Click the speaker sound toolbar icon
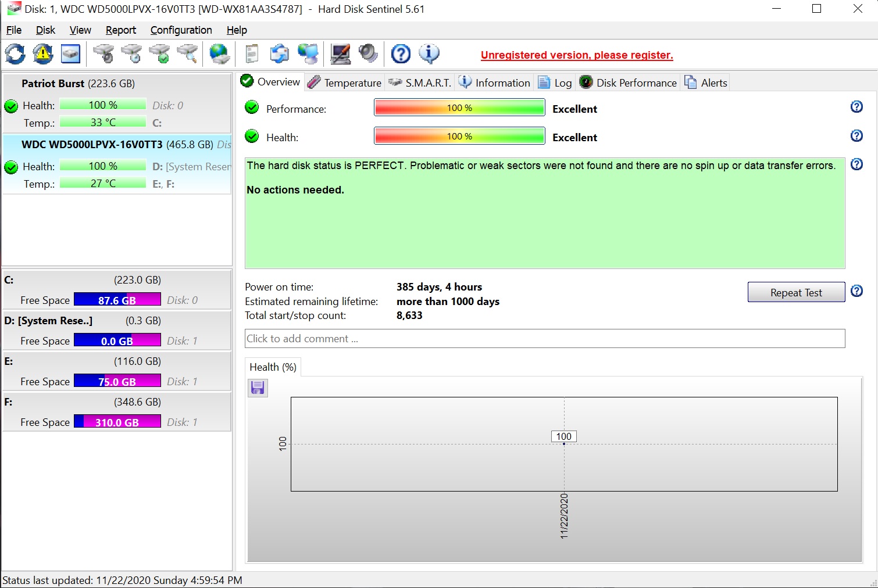Screen dimensions: 878x588 [x=368, y=54]
